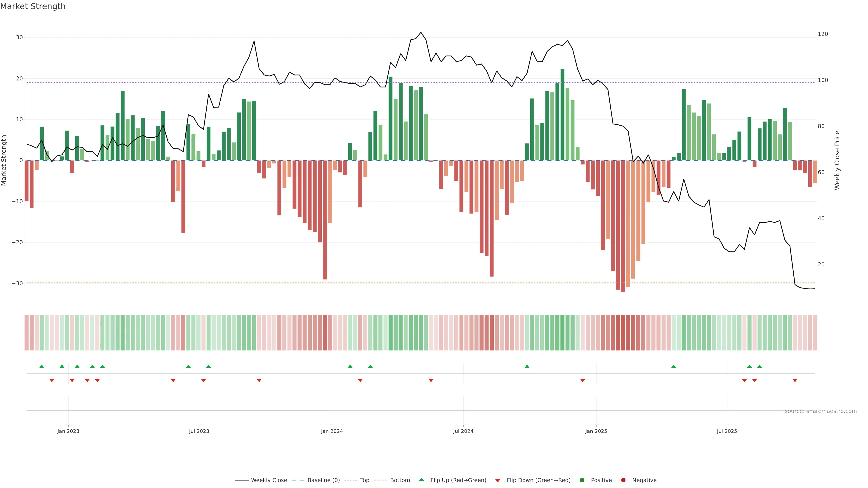Click the Jul 2024 x-axis label
The height and width of the screenshot is (488, 868).
click(x=463, y=431)
